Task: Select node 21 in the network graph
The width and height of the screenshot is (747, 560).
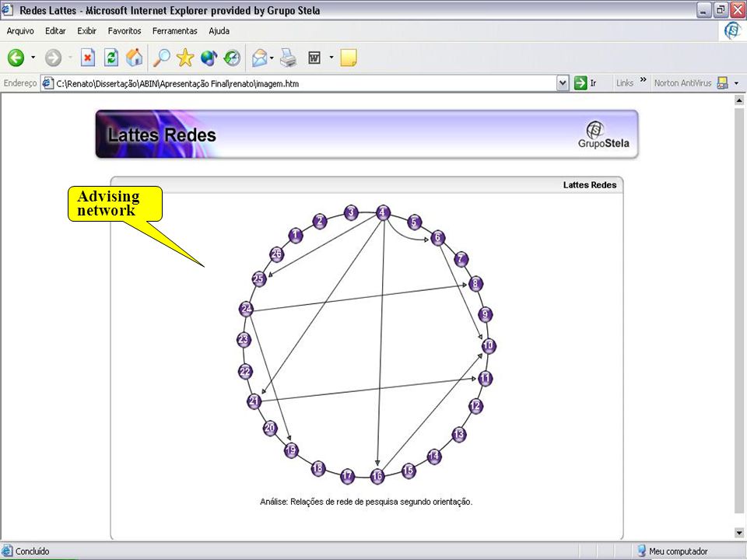Action: [x=254, y=401]
